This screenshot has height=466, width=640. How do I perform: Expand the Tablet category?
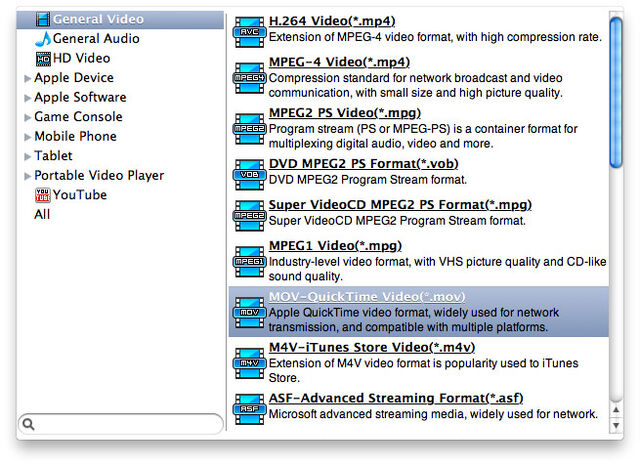tap(27, 156)
